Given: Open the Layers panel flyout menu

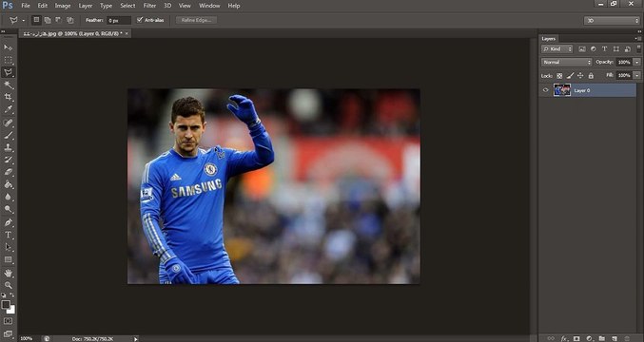Looking at the screenshot, I should tap(638, 38).
